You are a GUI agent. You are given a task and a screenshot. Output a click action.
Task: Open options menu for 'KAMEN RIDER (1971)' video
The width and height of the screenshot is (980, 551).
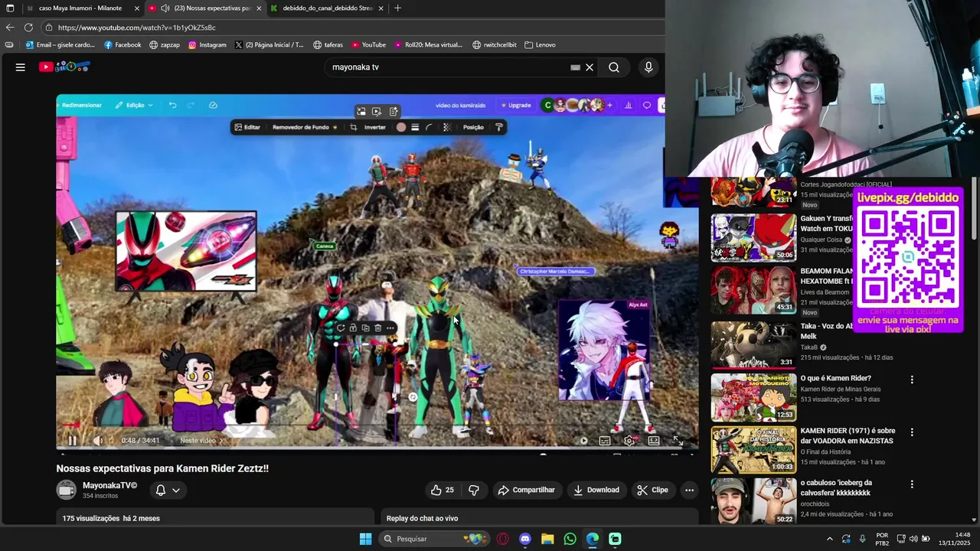pos(912,432)
